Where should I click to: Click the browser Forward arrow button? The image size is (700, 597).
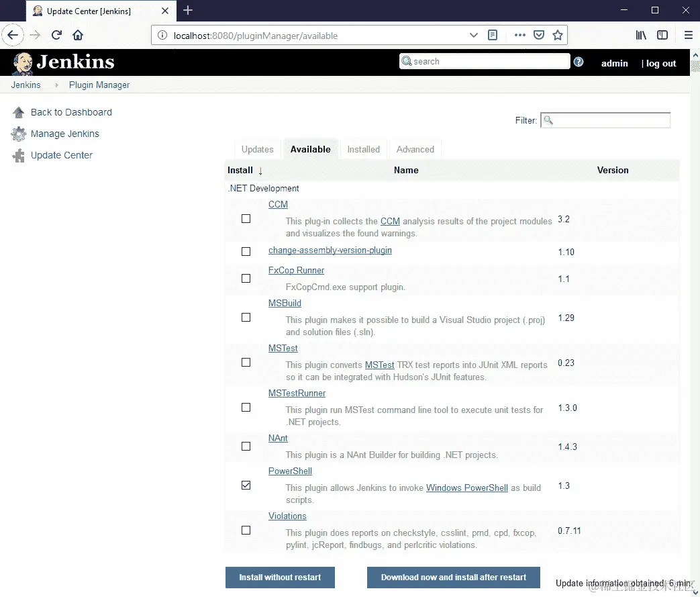point(36,35)
